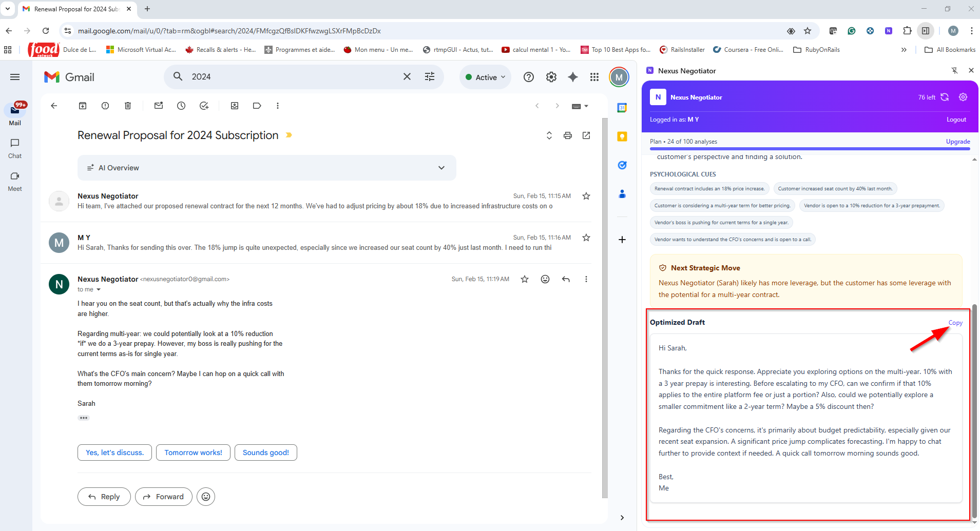This screenshot has width=980, height=531.
Task: Open the Active status dropdown
Action: point(485,77)
